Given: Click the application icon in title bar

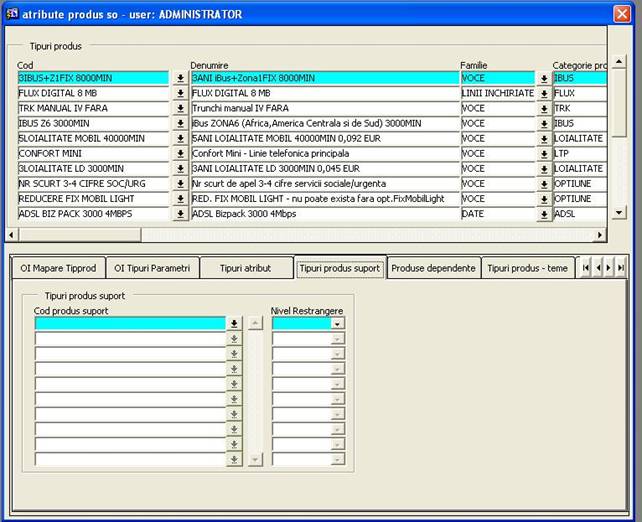Looking at the screenshot, I should pos(13,14).
